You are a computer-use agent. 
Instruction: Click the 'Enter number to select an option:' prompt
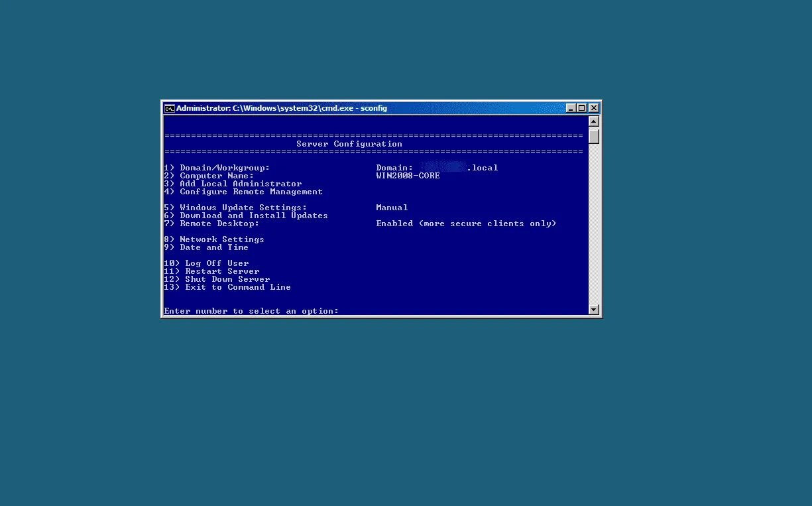point(251,311)
